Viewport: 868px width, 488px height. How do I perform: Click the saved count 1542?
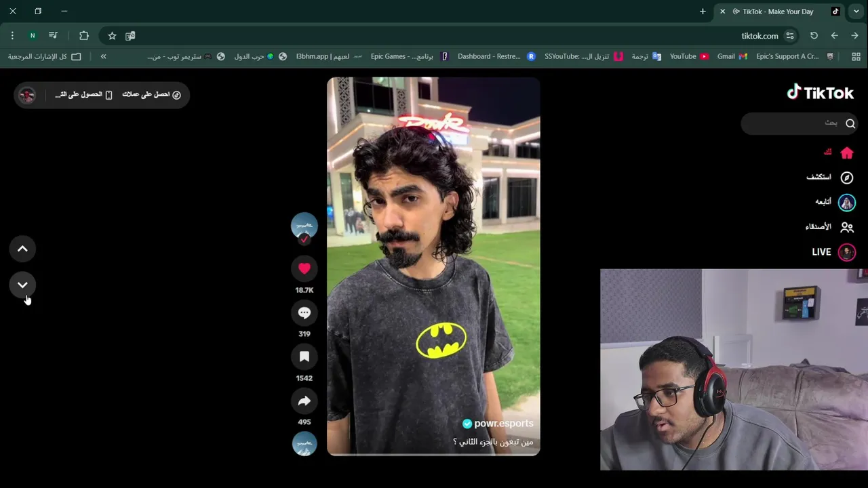click(304, 378)
